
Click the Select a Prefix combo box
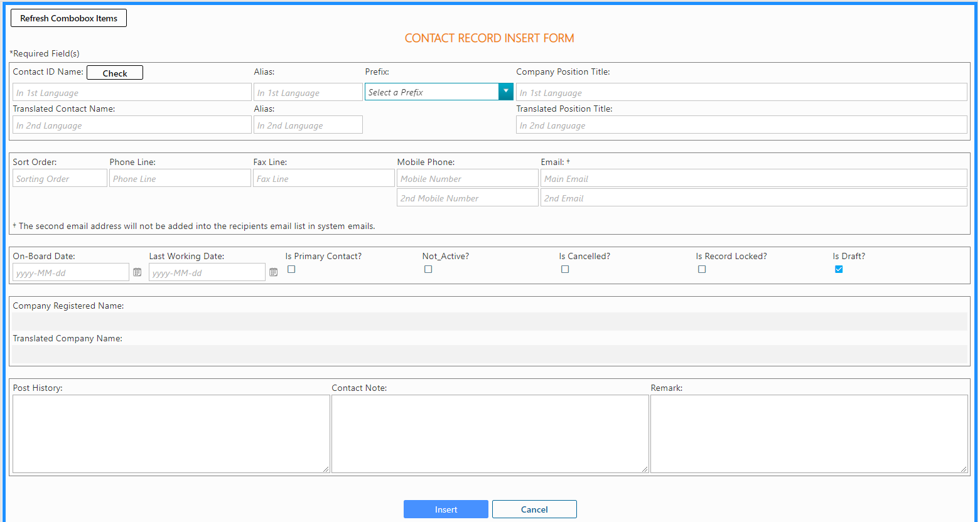point(431,92)
